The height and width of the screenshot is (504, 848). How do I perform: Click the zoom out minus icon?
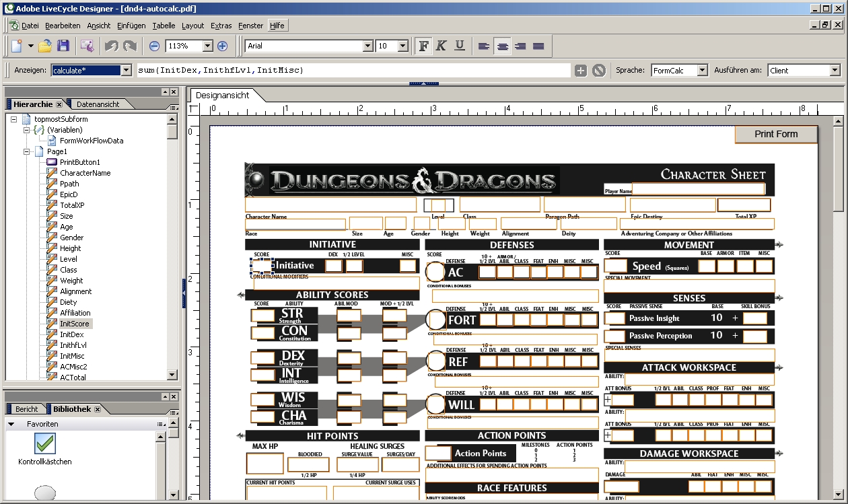pos(154,46)
